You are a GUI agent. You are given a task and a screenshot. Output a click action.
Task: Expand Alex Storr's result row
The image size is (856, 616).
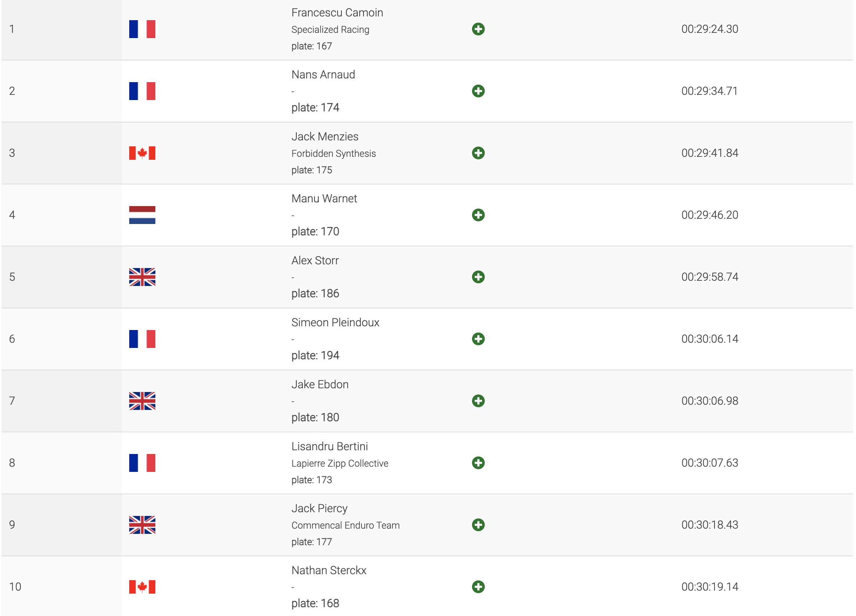(x=478, y=277)
